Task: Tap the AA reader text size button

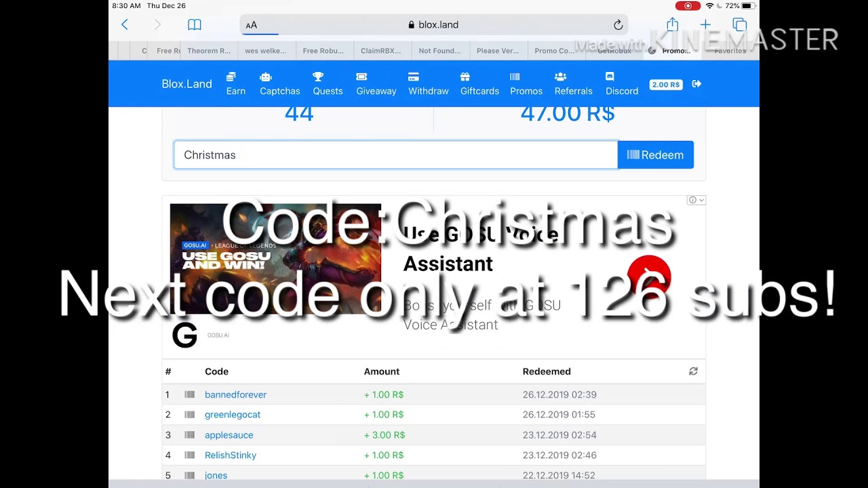Action: (252, 25)
